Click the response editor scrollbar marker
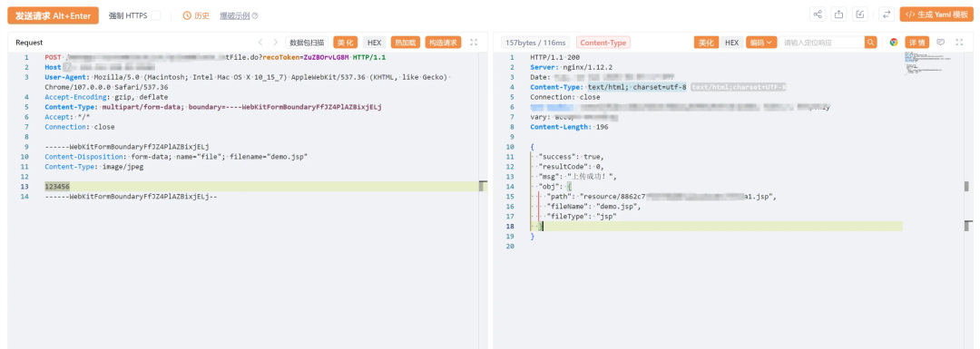 coord(968,187)
